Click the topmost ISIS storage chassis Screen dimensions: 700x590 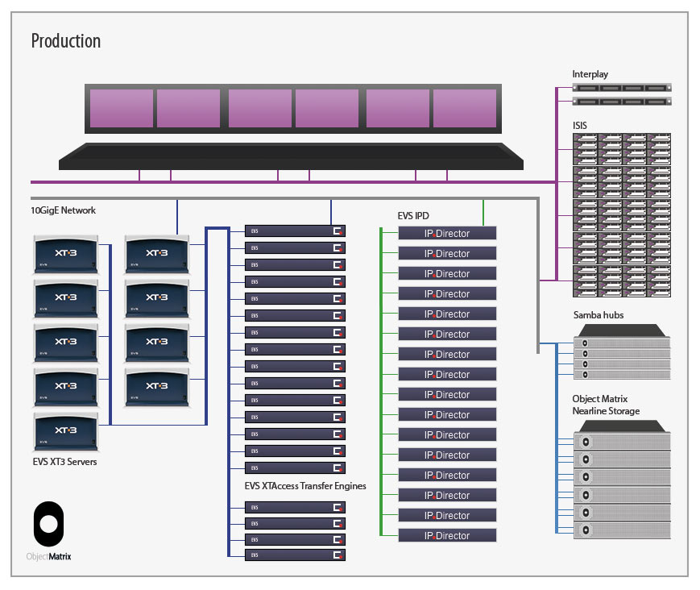click(x=622, y=149)
